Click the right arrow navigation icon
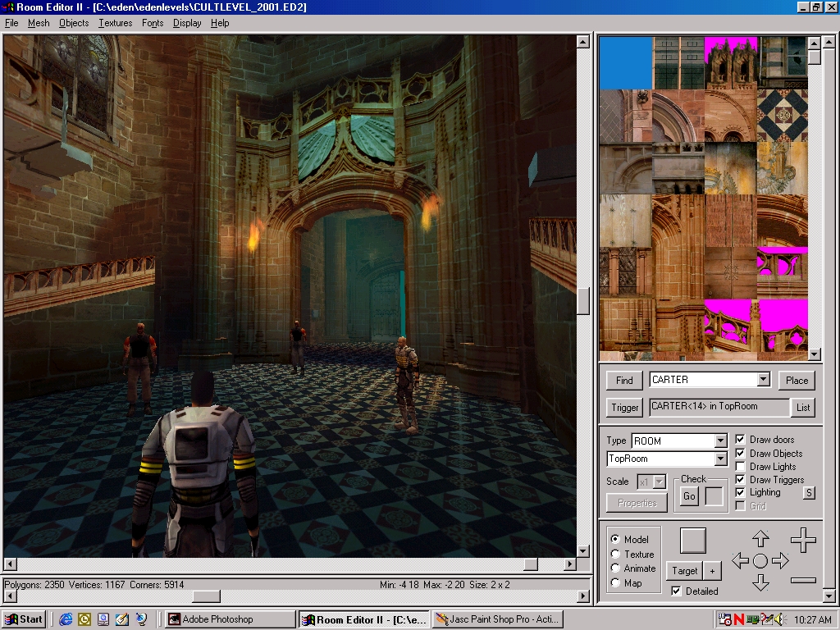Image resolution: width=840 pixels, height=630 pixels. tap(781, 561)
